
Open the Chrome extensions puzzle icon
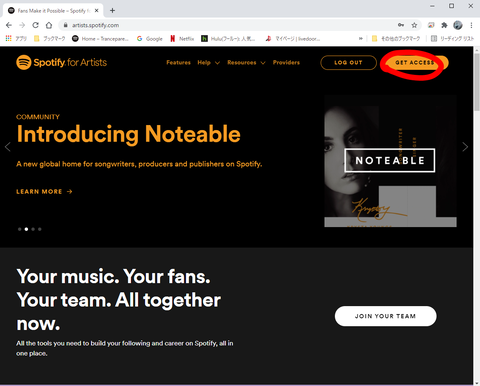point(444,25)
